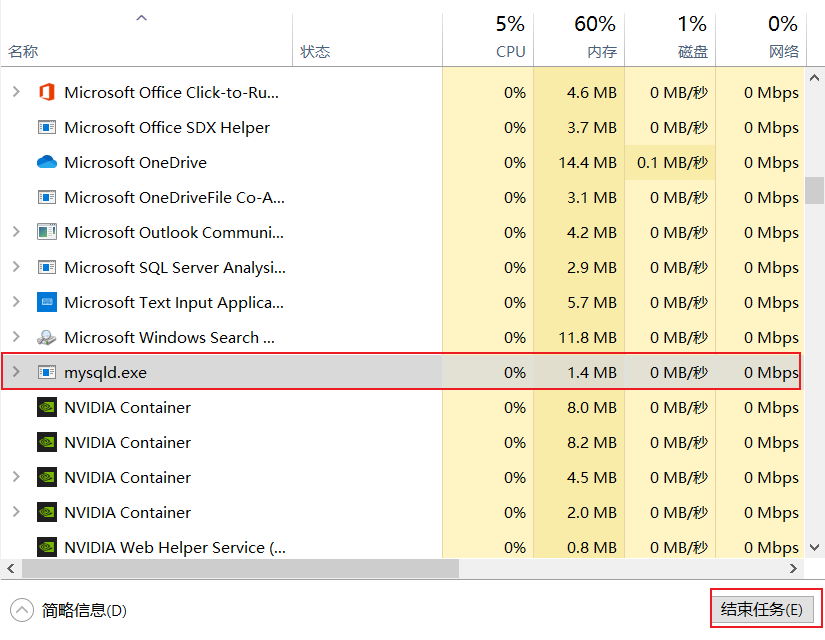Expand the Microsoft SQL Server Analysis group
The image size is (825, 640).
click(x=16, y=268)
